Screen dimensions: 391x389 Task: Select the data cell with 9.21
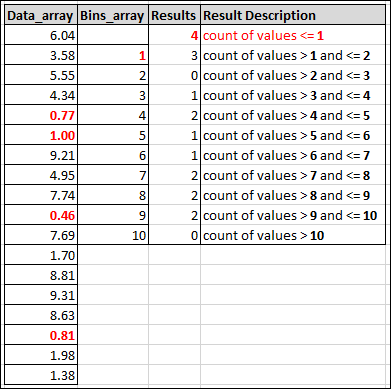tap(41, 155)
